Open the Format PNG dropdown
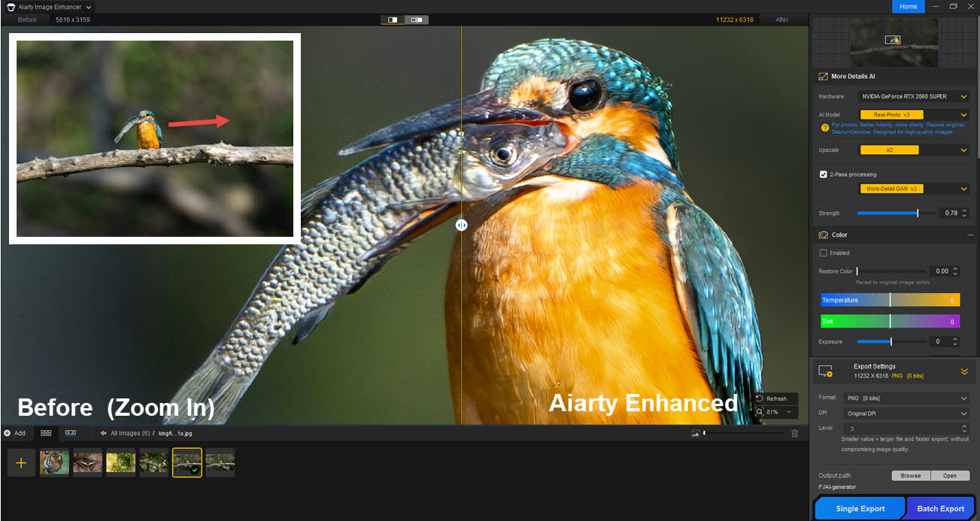 [906, 398]
